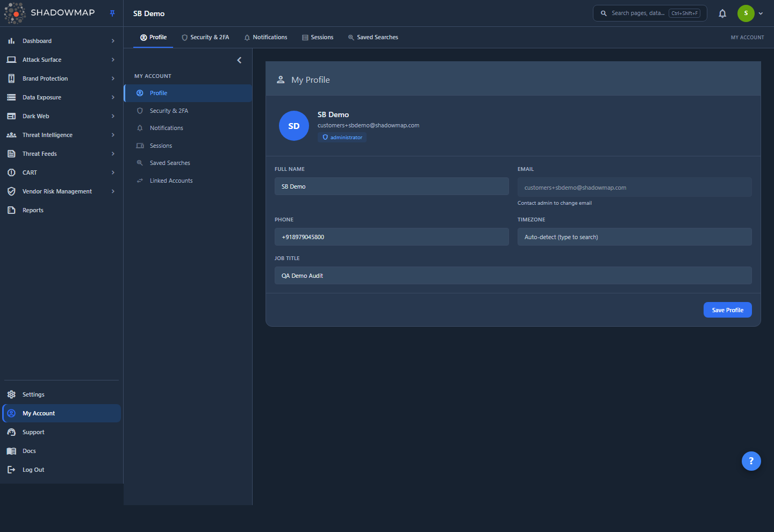This screenshot has width=774, height=532.
Task: Click the Save Profile button
Action: click(728, 310)
